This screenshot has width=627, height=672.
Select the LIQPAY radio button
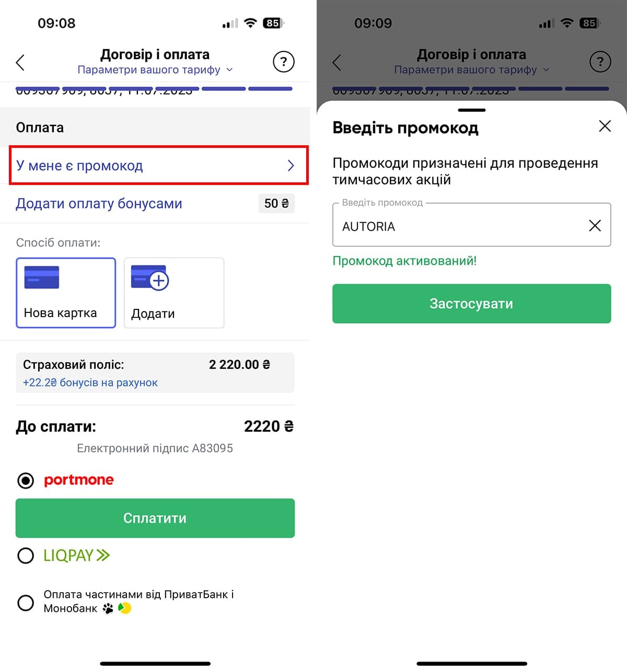26,555
